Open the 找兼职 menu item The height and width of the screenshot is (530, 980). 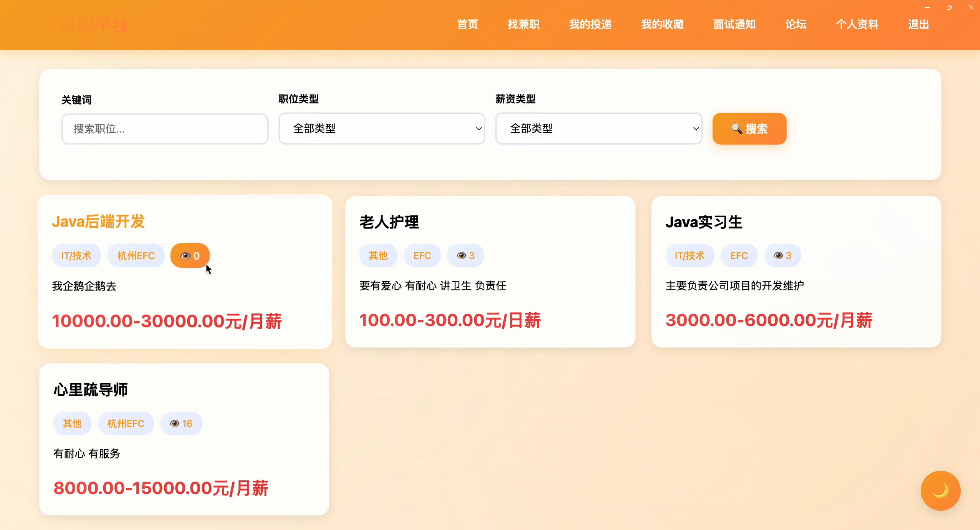tap(523, 25)
